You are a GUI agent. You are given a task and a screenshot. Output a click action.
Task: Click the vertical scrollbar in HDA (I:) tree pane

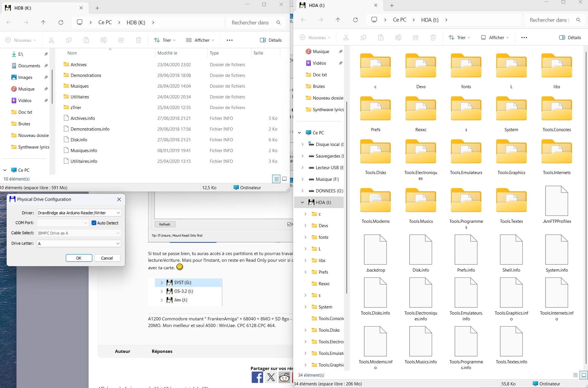(x=347, y=197)
